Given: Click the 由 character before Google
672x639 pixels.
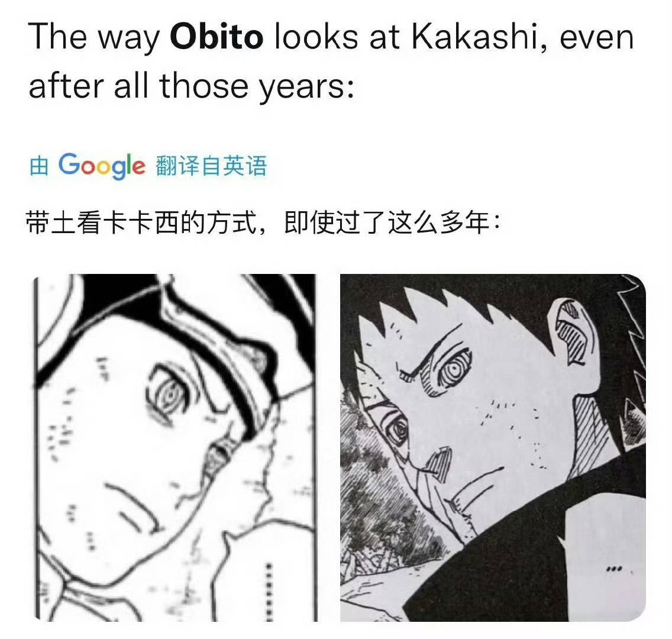Looking at the screenshot, I should (38, 166).
